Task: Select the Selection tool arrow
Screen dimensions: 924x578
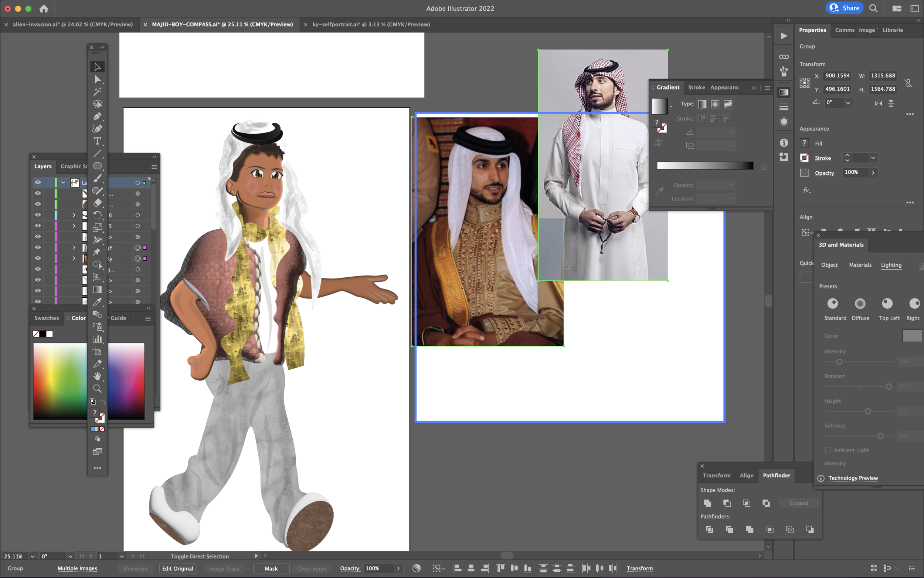Action: pos(98,67)
